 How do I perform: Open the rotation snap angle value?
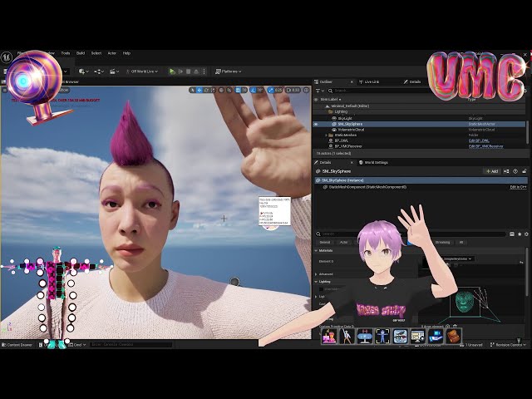[x=260, y=90]
